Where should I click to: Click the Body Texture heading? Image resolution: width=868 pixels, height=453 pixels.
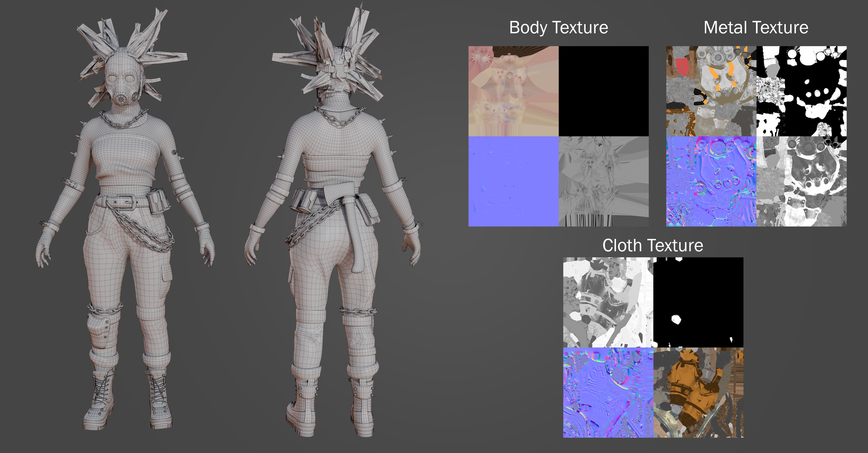pyautogui.click(x=558, y=28)
